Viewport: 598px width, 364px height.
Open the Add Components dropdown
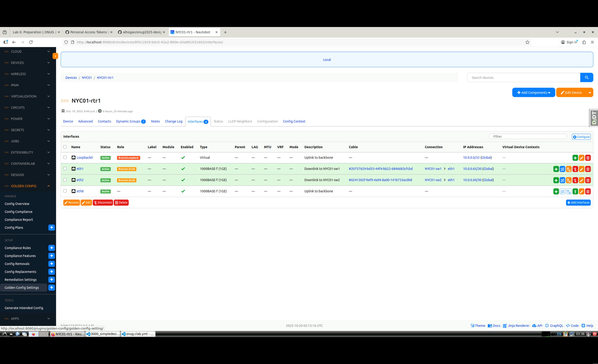point(533,93)
